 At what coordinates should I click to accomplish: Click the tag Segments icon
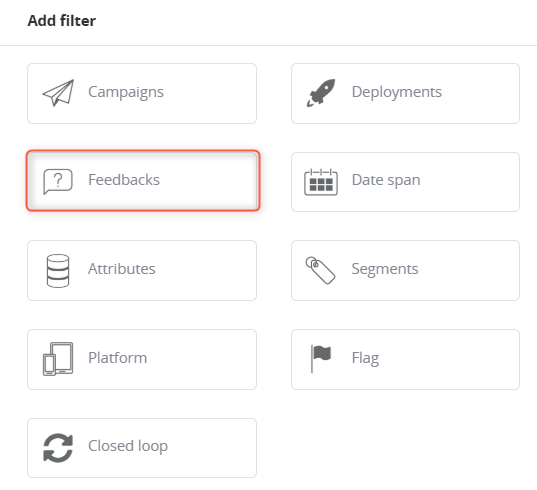(x=320, y=270)
